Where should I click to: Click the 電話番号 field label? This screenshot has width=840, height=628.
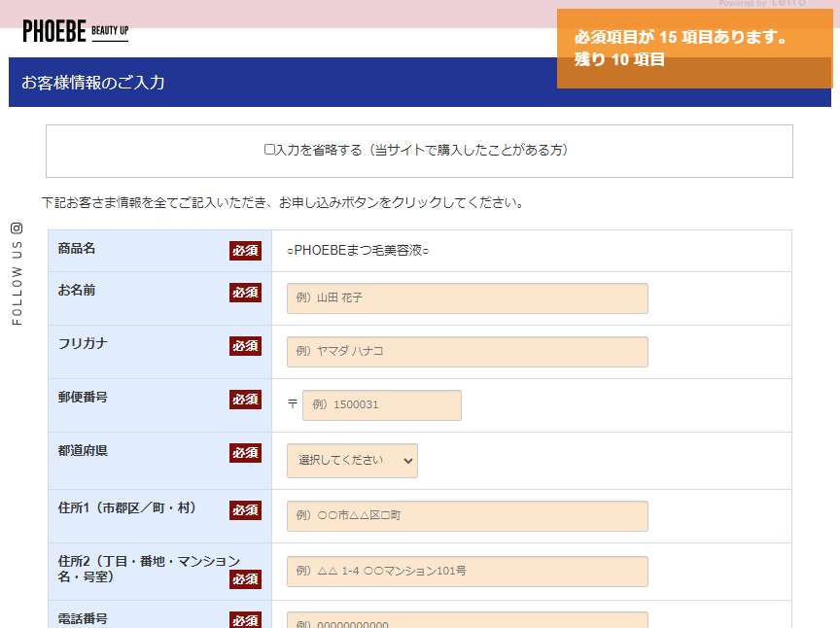(83, 619)
